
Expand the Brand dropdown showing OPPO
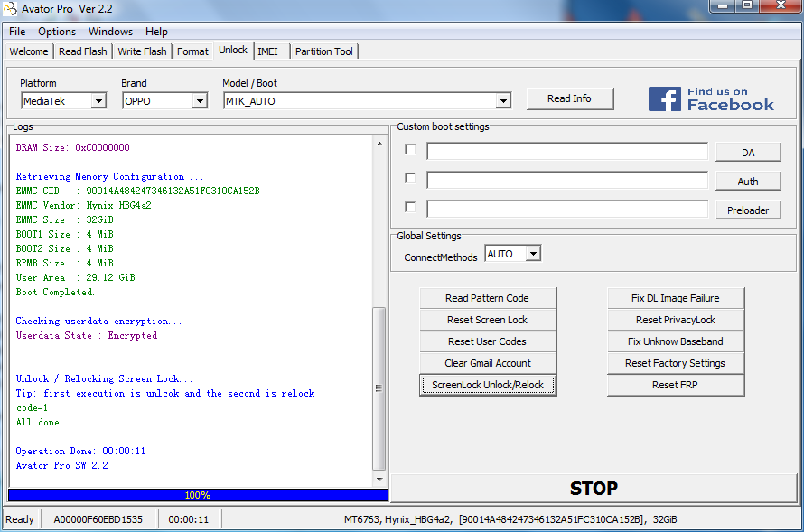point(200,101)
